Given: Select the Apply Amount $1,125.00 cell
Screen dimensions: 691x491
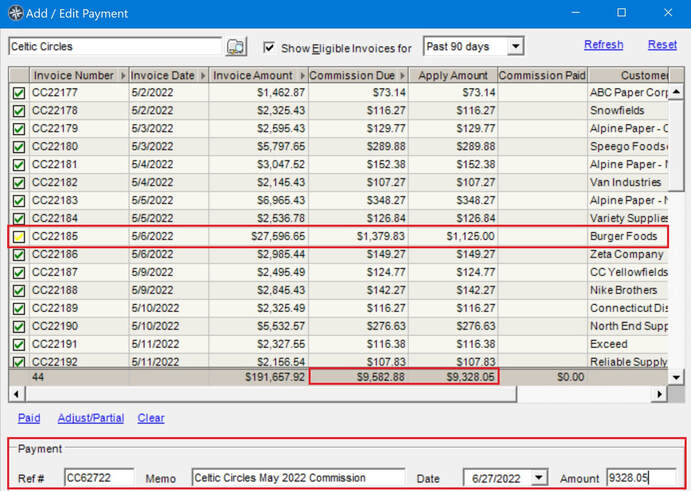Looking at the screenshot, I should click(x=453, y=236).
